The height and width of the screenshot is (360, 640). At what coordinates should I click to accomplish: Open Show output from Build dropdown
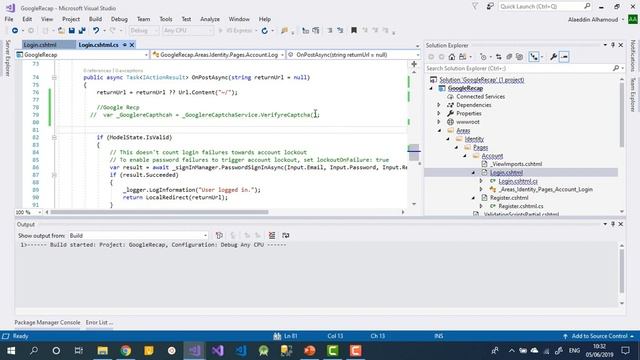click(138, 236)
